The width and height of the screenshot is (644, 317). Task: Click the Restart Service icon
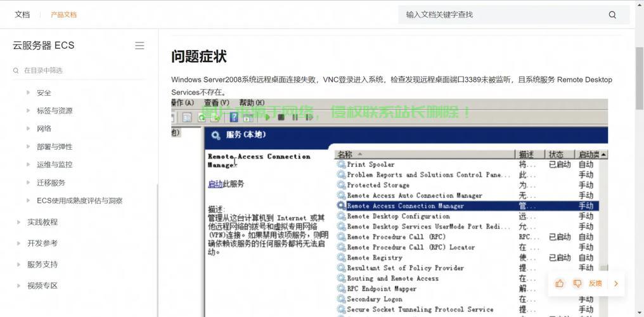[x=309, y=117]
